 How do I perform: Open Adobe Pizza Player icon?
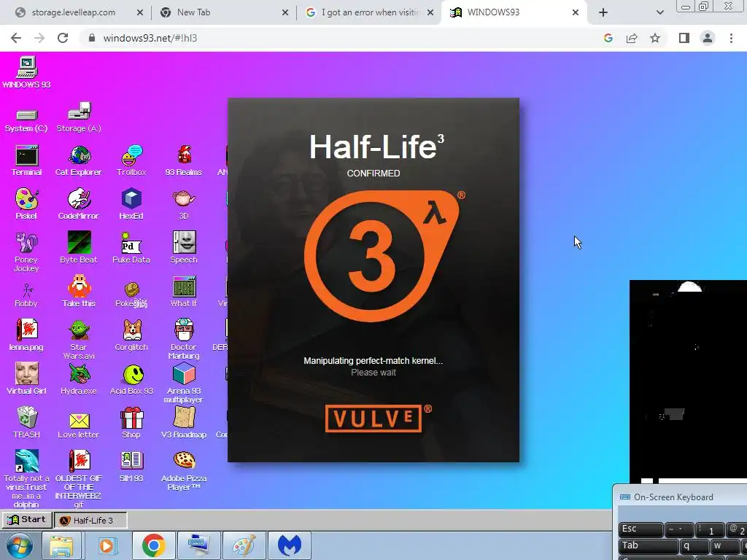[184, 471]
